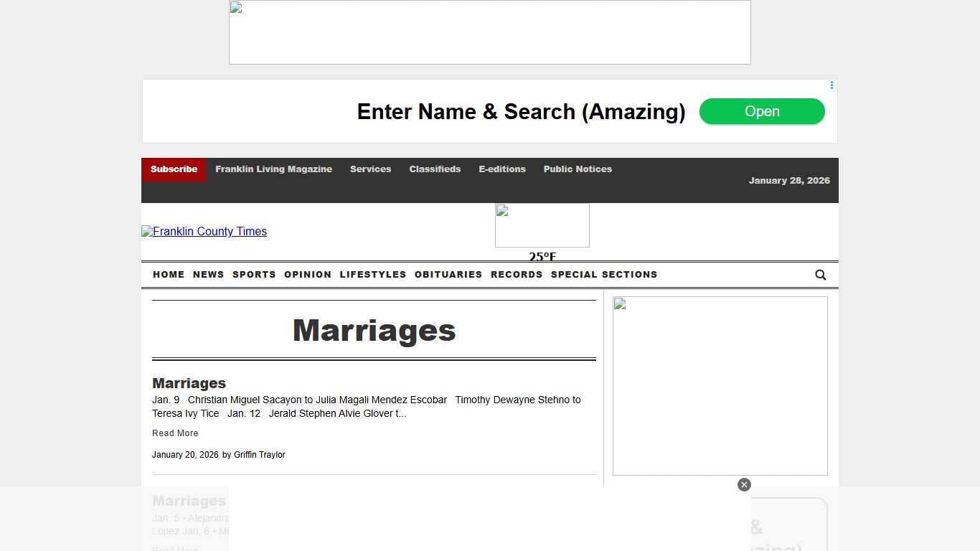Click the sidebar advertisement image placeholder

pyautogui.click(x=720, y=385)
